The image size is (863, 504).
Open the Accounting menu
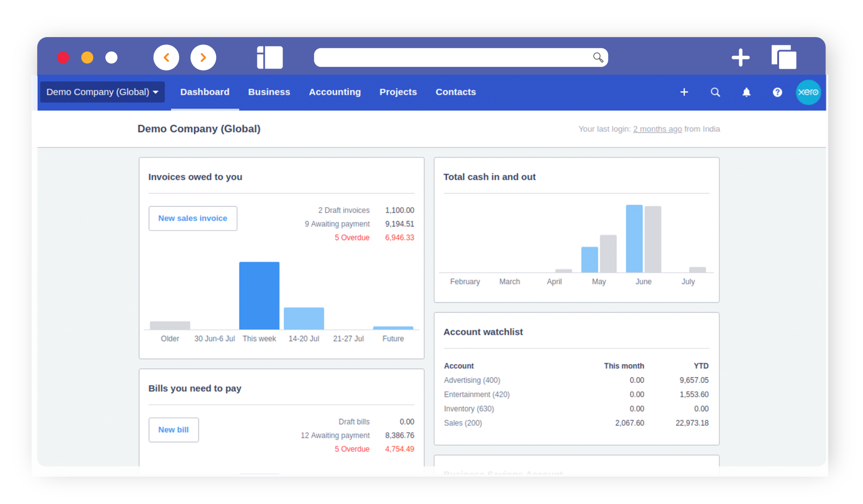[x=335, y=92]
